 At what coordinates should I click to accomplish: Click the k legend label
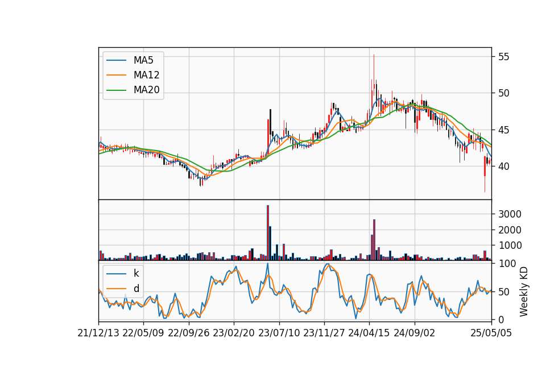coord(136,273)
